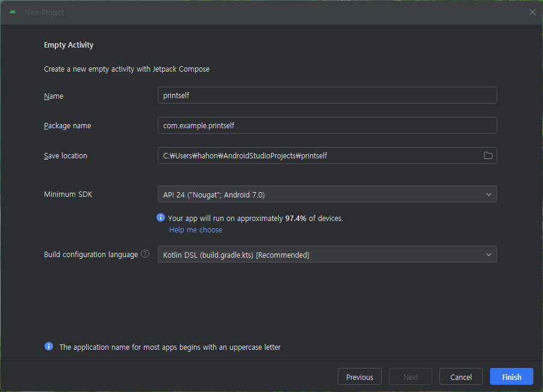The height and width of the screenshot is (392, 543).
Task: Click the Name label
Action: coord(54,96)
